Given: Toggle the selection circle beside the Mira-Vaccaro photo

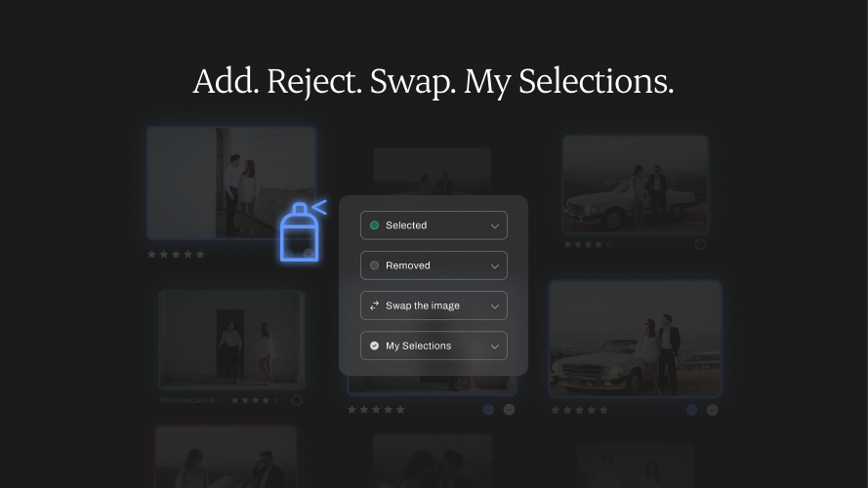Looking at the screenshot, I should coord(297,400).
